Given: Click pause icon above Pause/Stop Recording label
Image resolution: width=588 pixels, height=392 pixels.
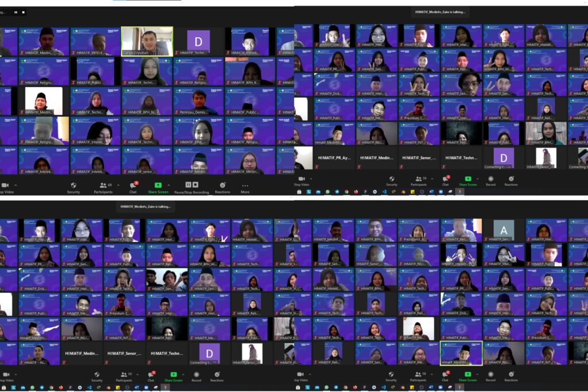Looking at the screenshot, I should [188, 185].
